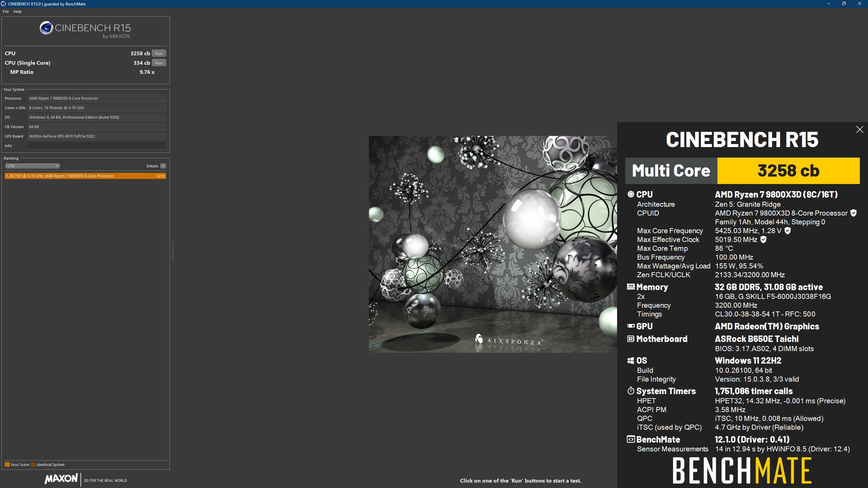
Task: Open the File menu
Action: click(6, 12)
